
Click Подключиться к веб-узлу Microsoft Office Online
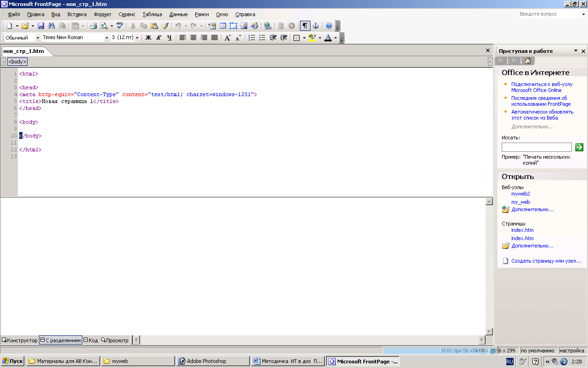pos(542,87)
